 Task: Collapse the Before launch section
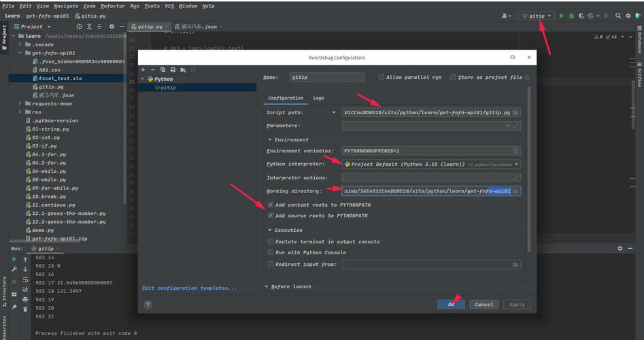(266, 286)
